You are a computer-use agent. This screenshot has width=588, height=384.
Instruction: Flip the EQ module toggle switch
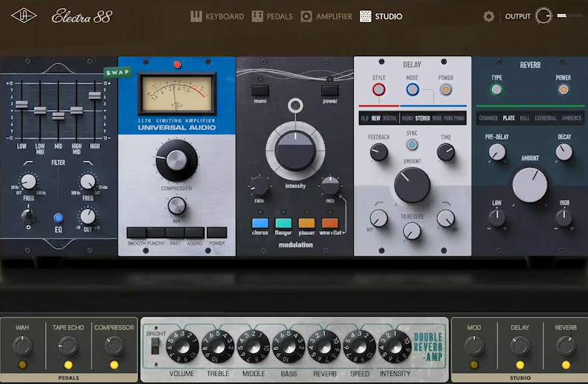[28, 216]
